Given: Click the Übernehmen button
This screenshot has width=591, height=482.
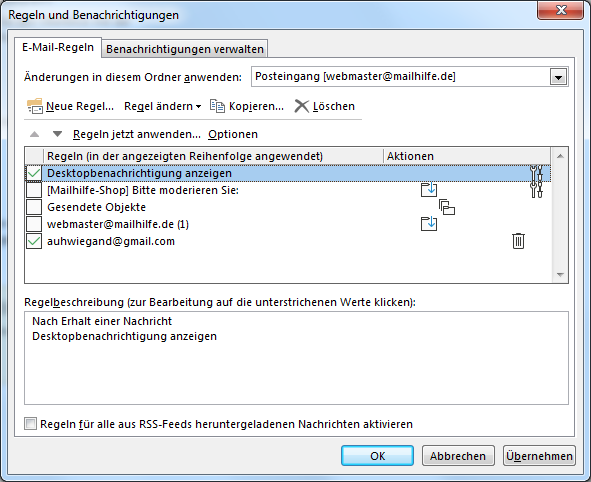Looking at the screenshot, I should [539, 456].
